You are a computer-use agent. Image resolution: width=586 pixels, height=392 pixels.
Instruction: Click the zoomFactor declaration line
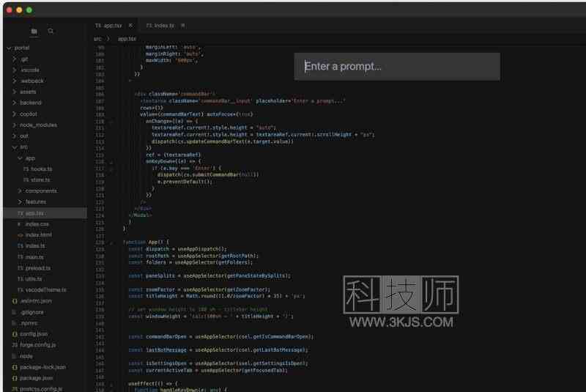click(x=199, y=289)
